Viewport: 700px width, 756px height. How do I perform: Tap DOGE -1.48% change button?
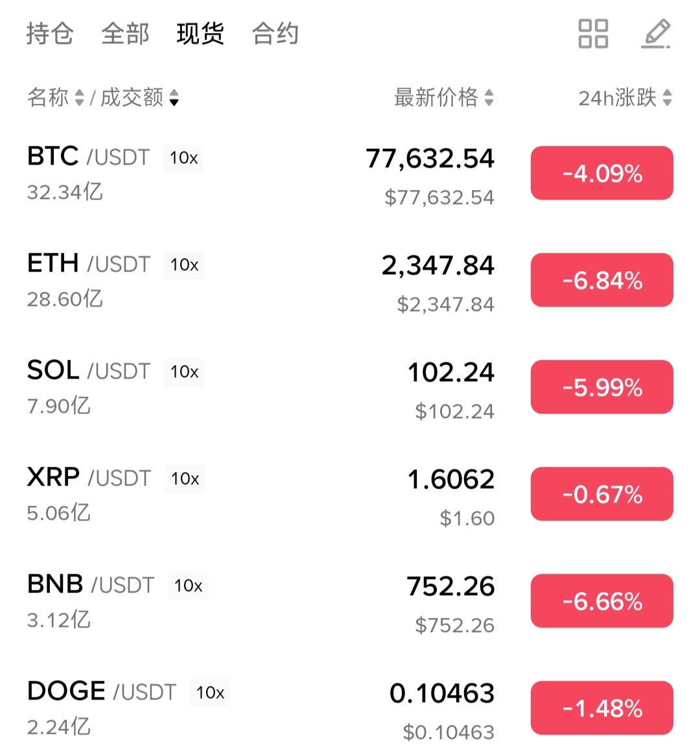tap(601, 708)
